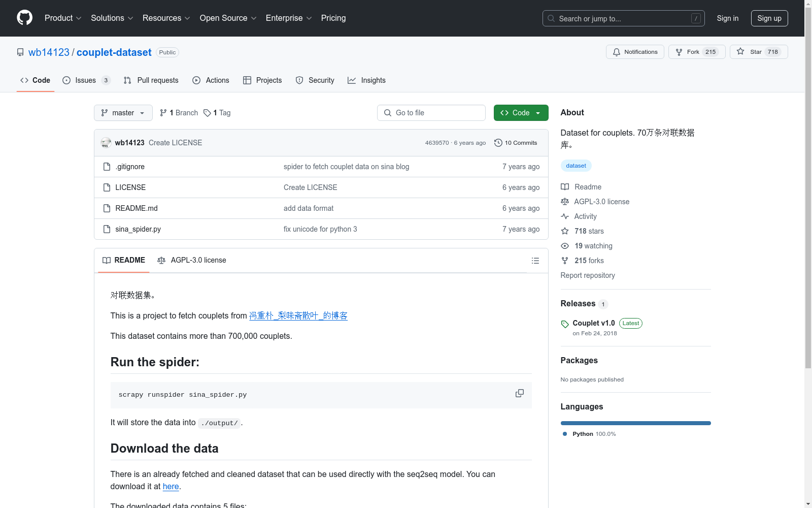
Task: Open the wb14123 owner link
Action: (49, 52)
